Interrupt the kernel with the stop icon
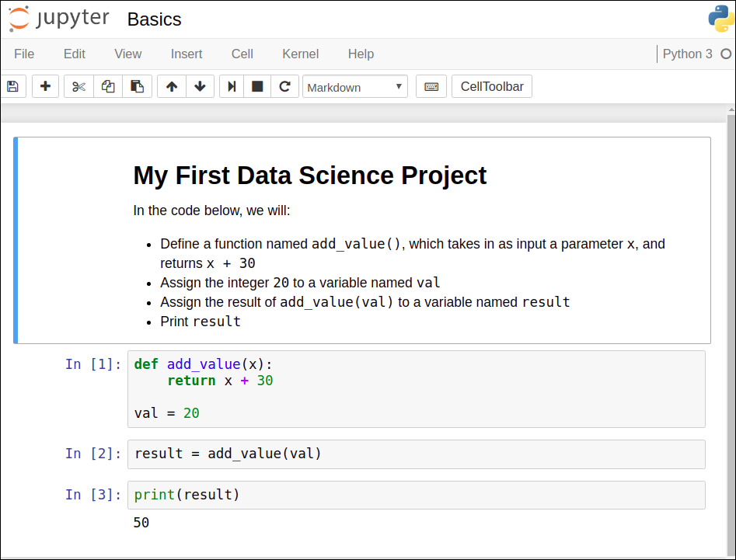This screenshot has height=560, width=736. (x=257, y=86)
